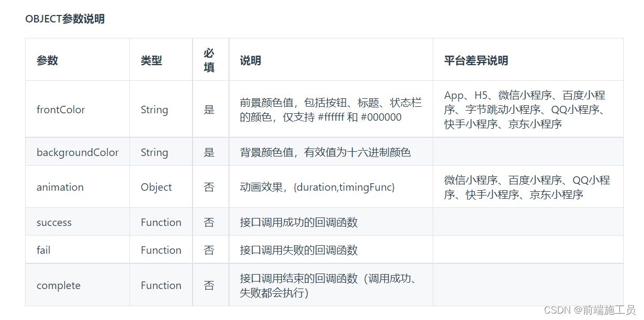Click the 是 cell for backgroundColor
The width and height of the screenshot is (644, 320).
click(209, 152)
